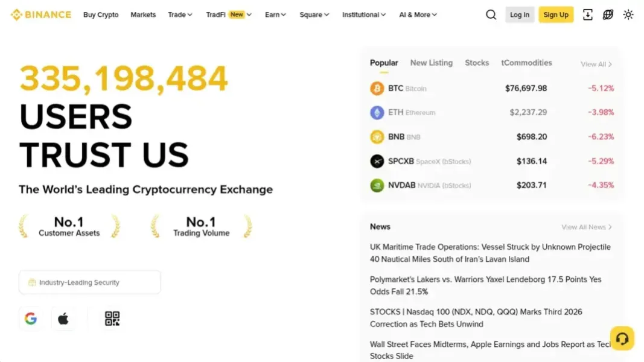Open Wall Street Faces Midterms news

click(490, 350)
